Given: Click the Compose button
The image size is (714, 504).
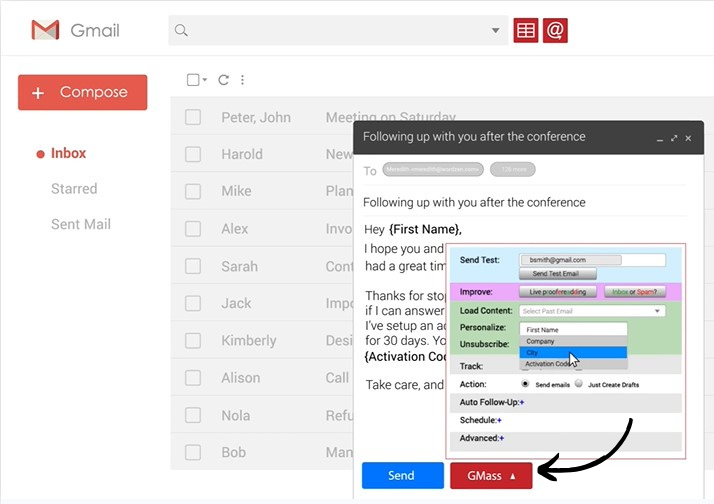Looking at the screenshot, I should point(82,92).
